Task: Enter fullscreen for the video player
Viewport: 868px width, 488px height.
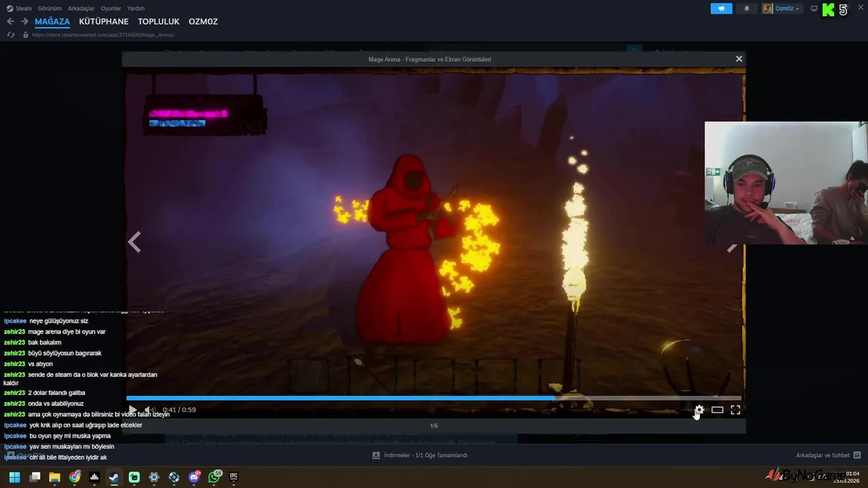Action: pyautogui.click(x=735, y=410)
